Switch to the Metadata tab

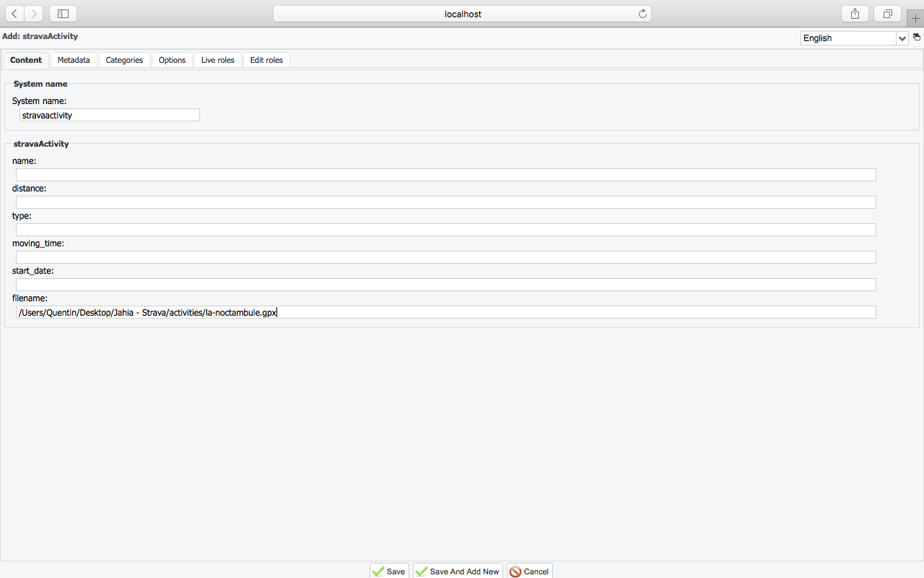click(74, 60)
